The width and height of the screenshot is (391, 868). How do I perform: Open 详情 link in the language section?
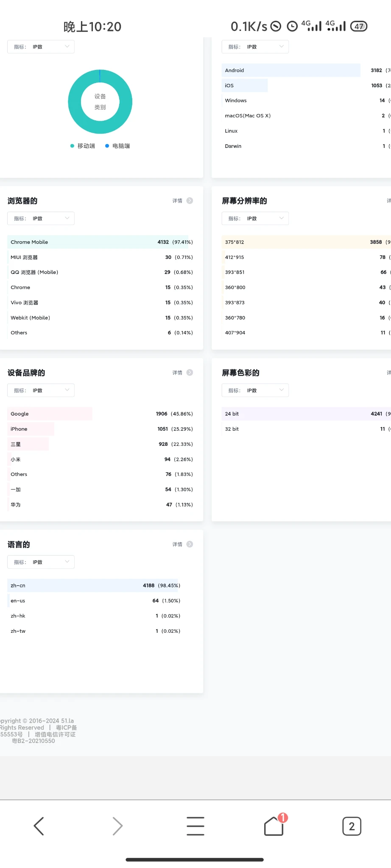click(177, 544)
